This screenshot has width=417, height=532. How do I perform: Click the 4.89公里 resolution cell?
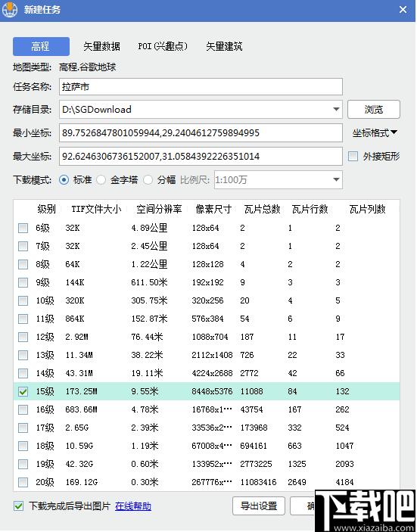coord(149,228)
